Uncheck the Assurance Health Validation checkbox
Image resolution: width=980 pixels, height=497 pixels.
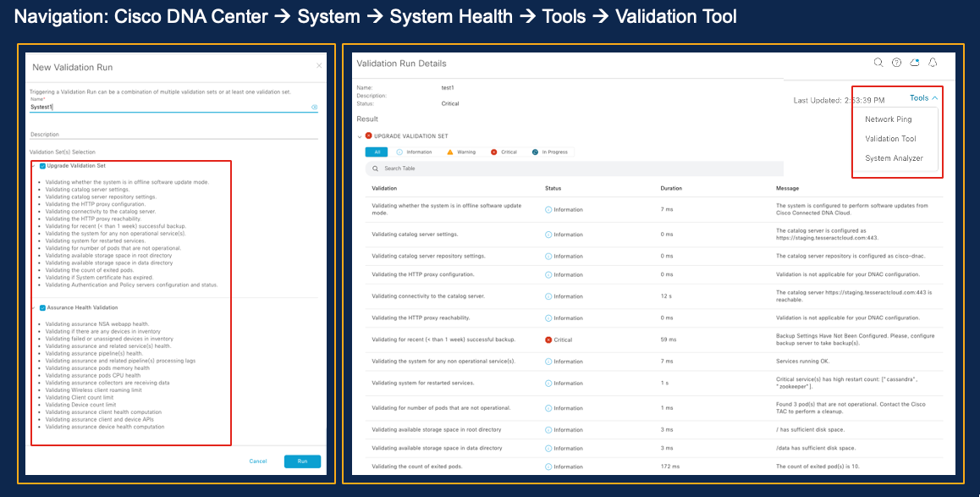(x=42, y=308)
